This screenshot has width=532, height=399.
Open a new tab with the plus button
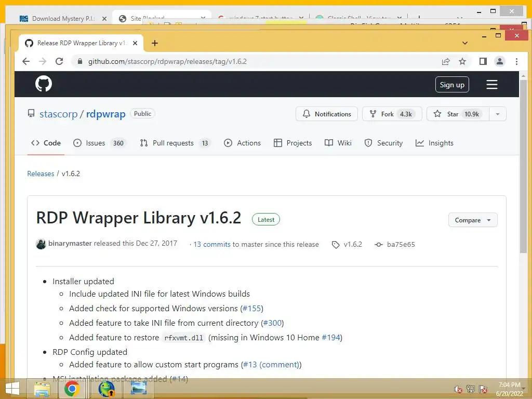point(155,43)
